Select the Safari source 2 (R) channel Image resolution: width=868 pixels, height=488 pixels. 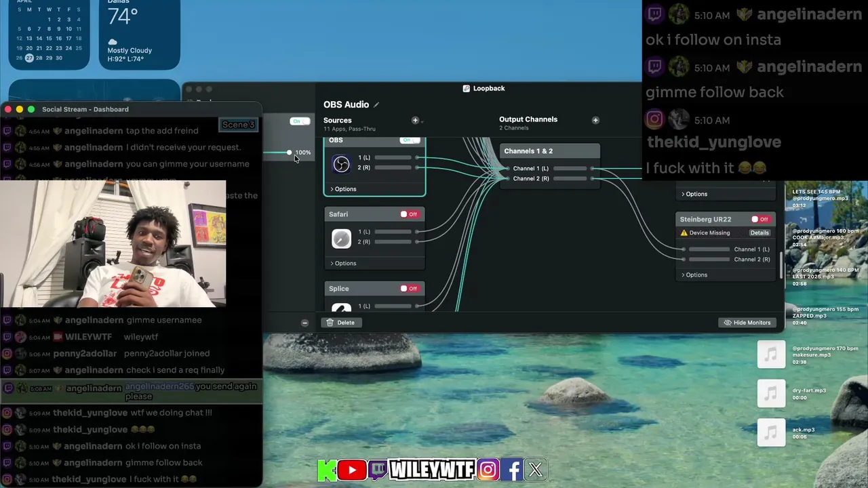[387, 242]
